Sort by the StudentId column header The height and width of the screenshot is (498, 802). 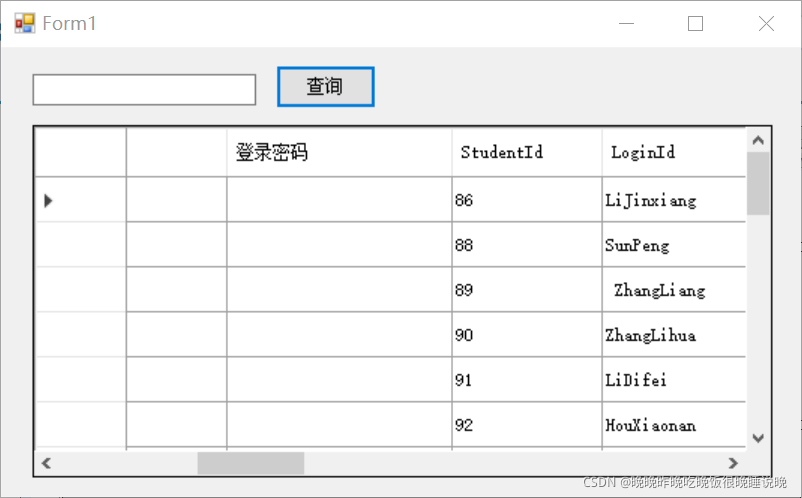click(527, 152)
